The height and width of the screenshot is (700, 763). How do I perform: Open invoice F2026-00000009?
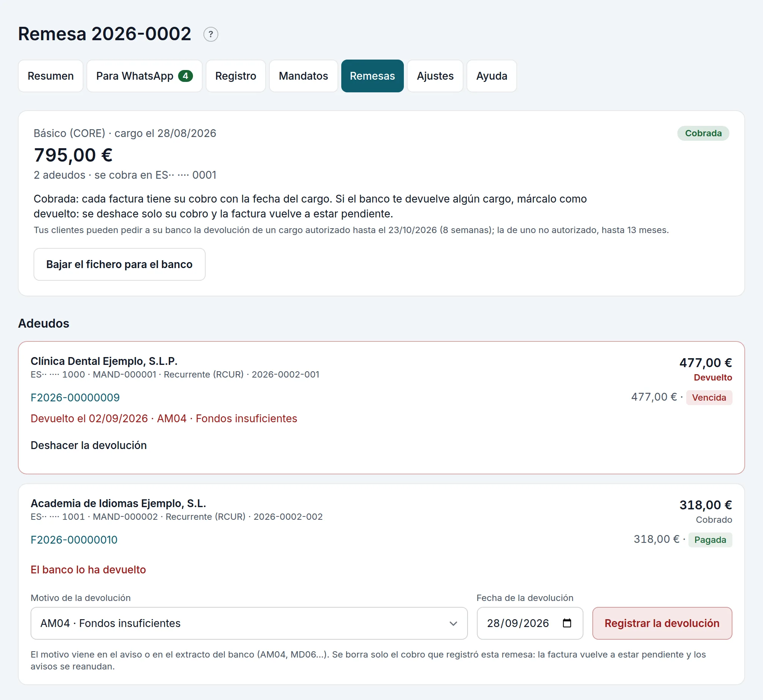[x=75, y=398]
